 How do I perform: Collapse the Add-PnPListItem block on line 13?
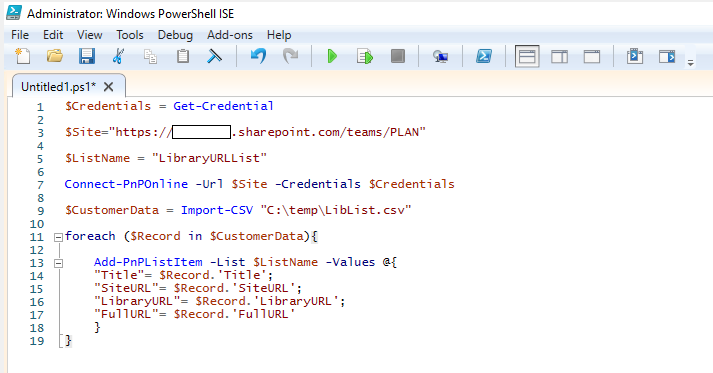pos(58,263)
